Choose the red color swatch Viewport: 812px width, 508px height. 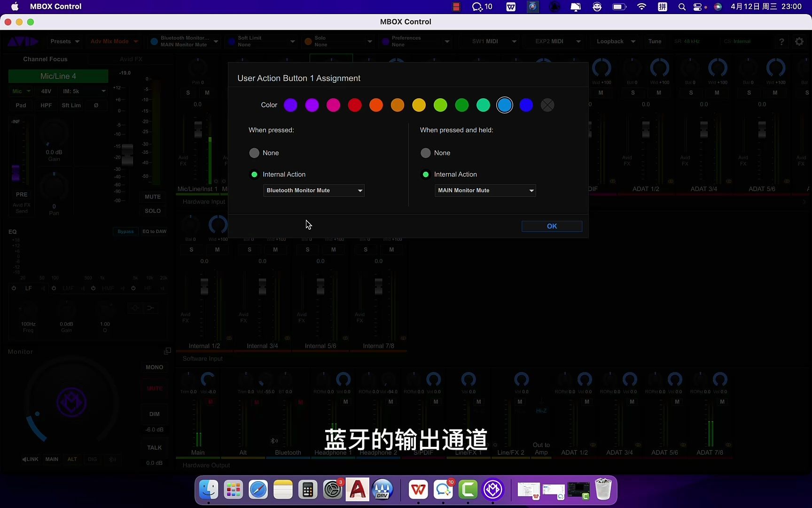355,105
